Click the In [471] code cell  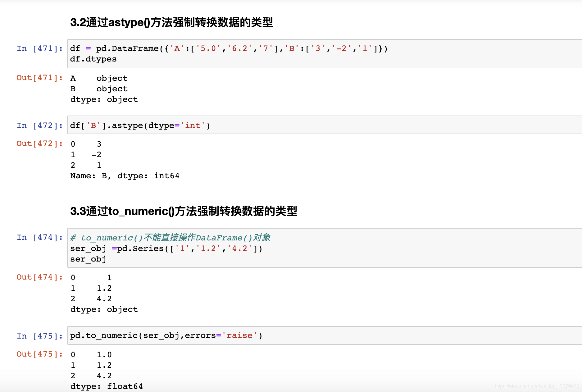pos(325,54)
